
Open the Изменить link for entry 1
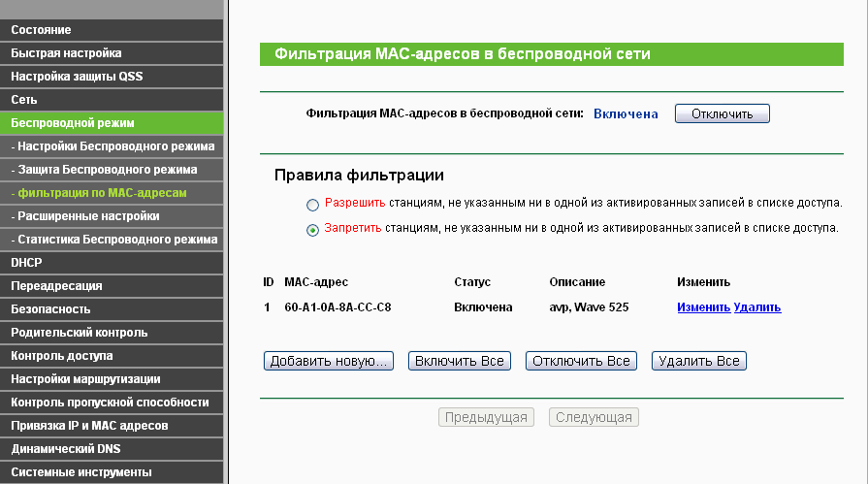[x=703, y=307]
